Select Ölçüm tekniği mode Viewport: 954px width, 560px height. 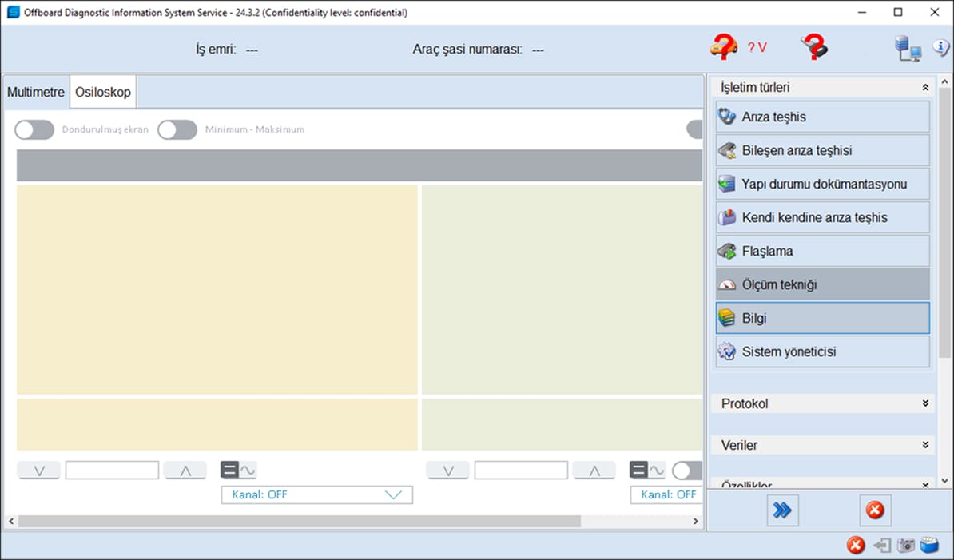click(x=823, y=284)
